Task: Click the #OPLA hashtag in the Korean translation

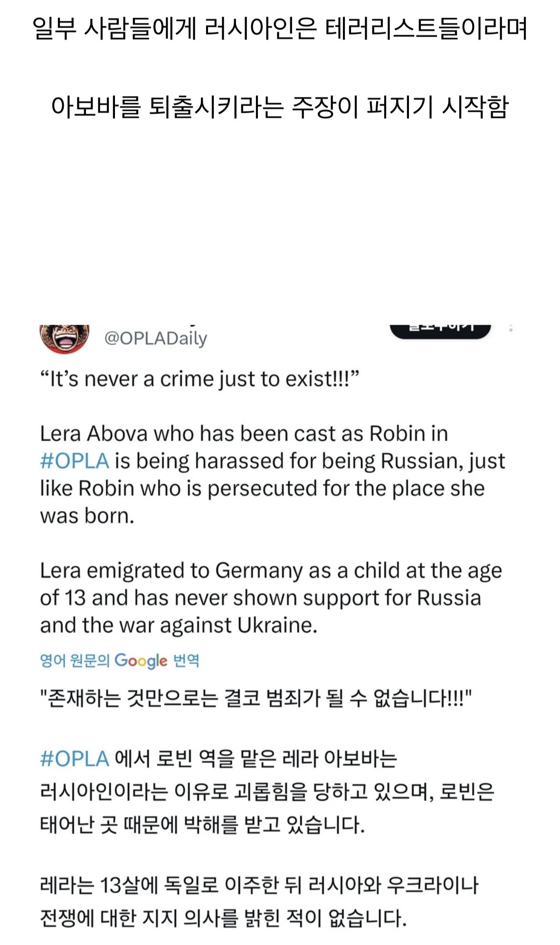Action: tap(75, 758)
